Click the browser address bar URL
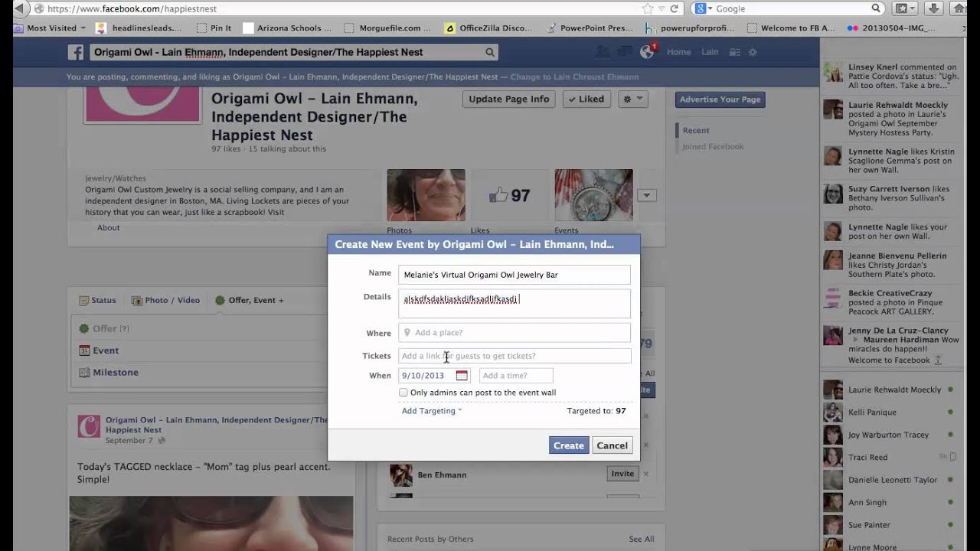980x551 pixels. point(132,8)
